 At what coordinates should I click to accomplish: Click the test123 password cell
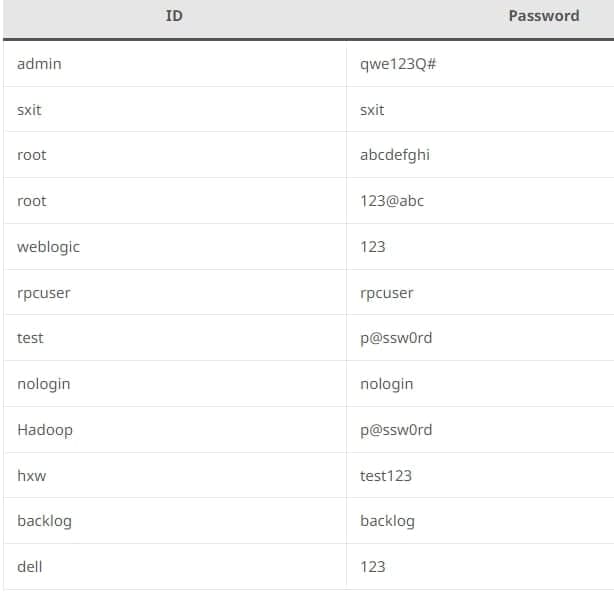tap(386, 476)
